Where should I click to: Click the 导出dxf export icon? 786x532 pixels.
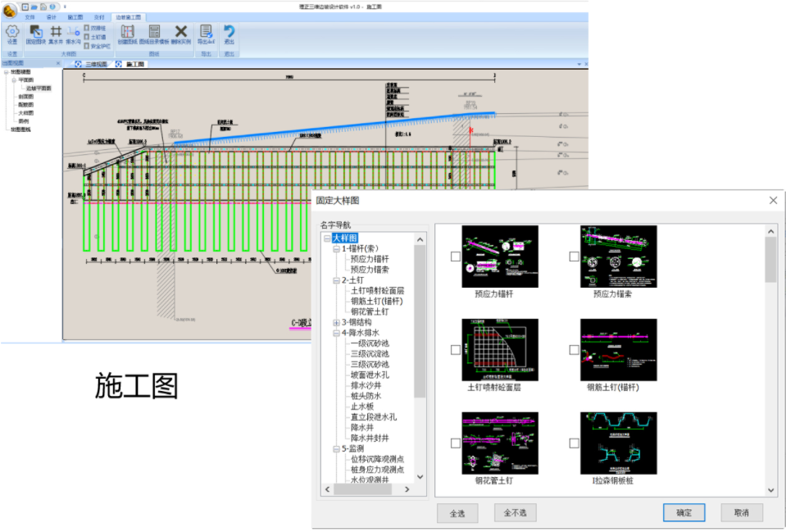206,32
